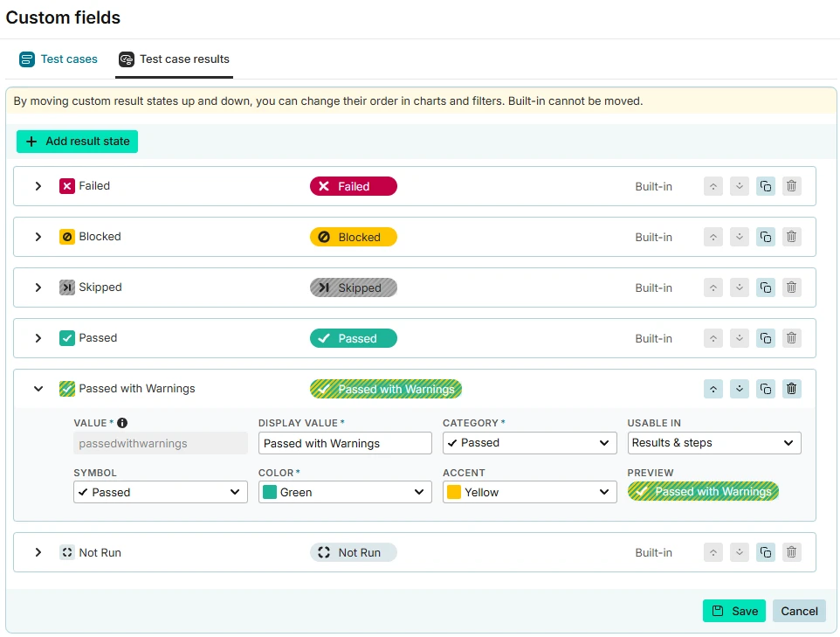Expand the Blocked row

(x=38, y=237)
